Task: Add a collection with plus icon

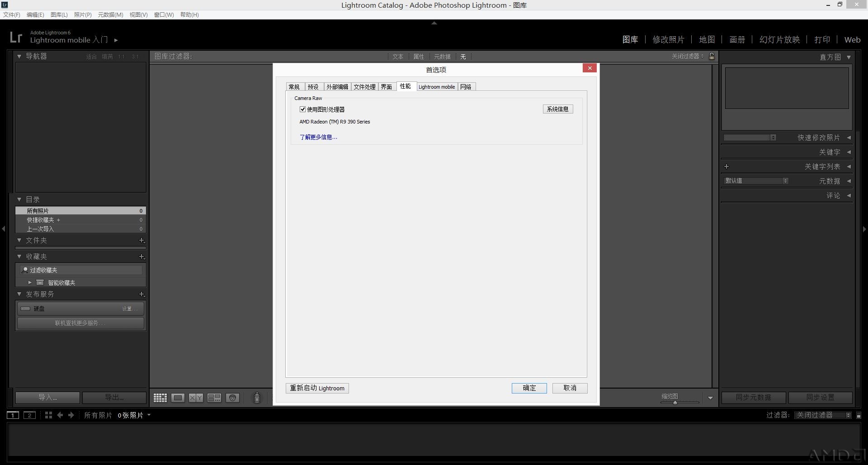Action: pos(142,256)
